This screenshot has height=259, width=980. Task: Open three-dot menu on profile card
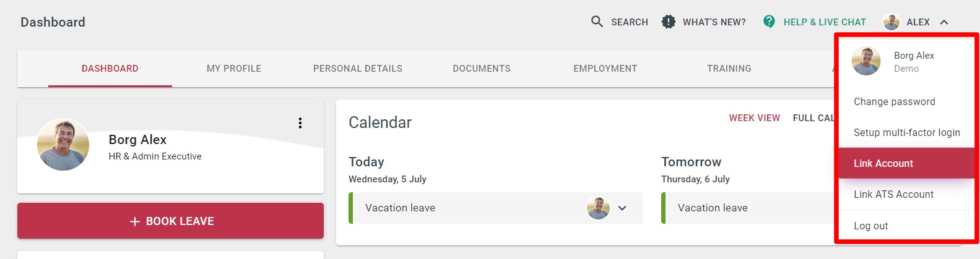click(x=300, y=123)
